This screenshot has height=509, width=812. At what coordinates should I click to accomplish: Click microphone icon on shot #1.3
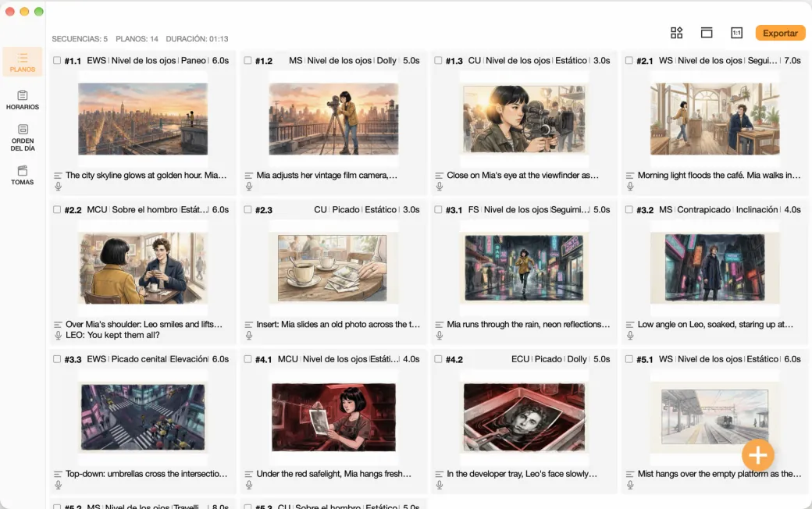click(x=439, y=186)
